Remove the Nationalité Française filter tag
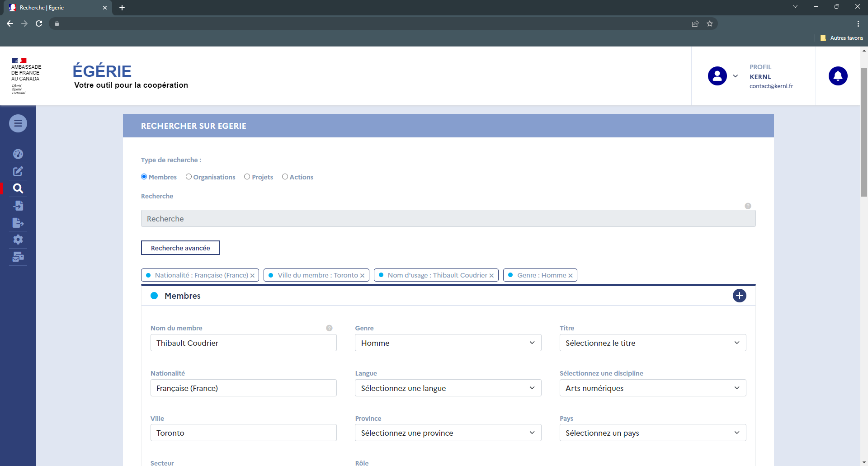The height and width of the screenshot is (466, 868). tap(252, 276)
